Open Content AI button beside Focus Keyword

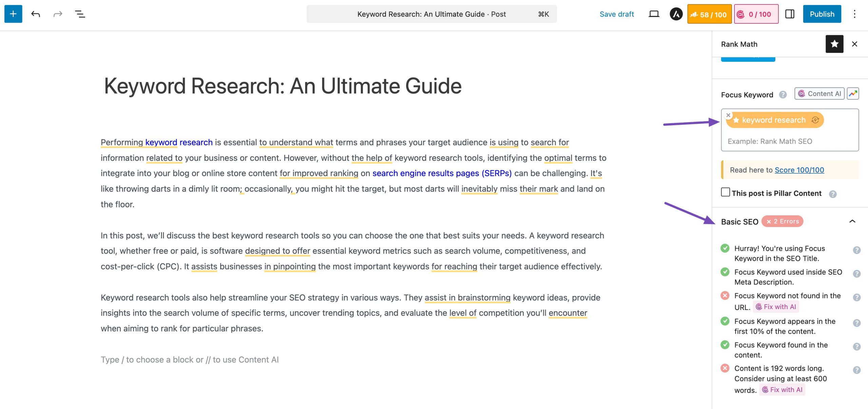819,94
